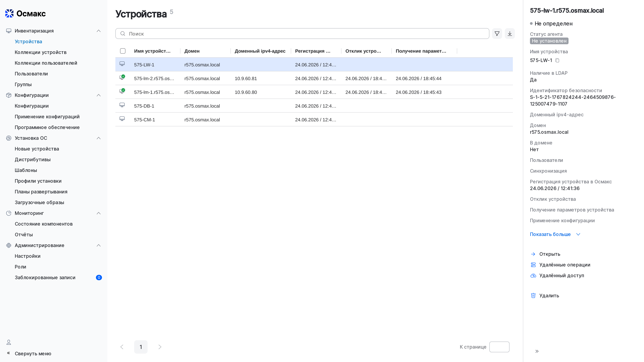Open Заблокированные записи menu item
This screenshot has width=644, height=362.
coord(45,278)
